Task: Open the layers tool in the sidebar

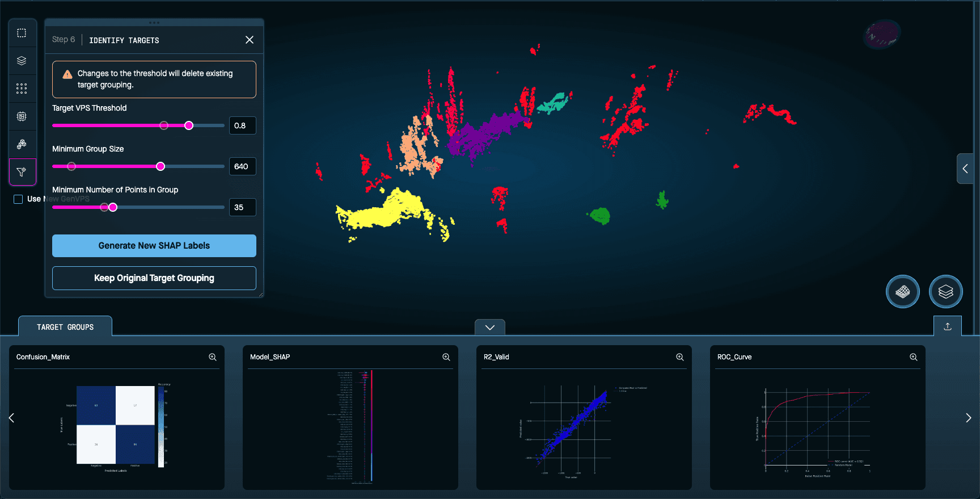Action: point(22,61)
